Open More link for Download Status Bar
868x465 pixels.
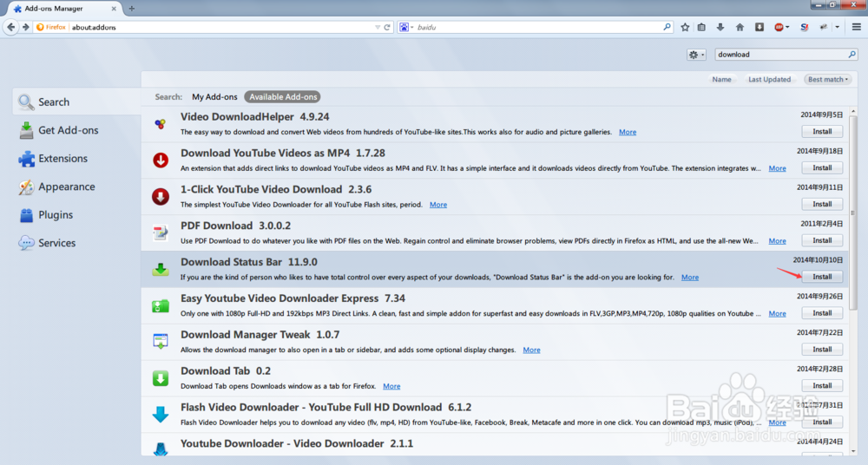click(690, 277)
